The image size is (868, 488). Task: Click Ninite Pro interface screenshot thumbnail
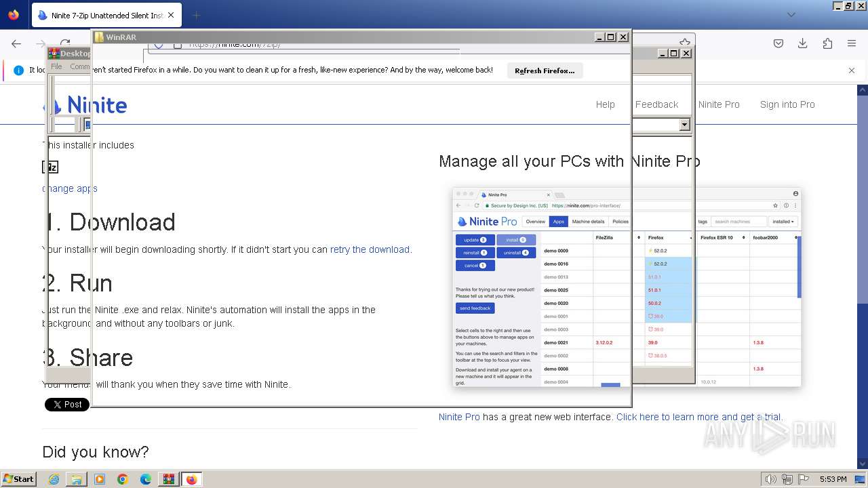pos(627,287)
